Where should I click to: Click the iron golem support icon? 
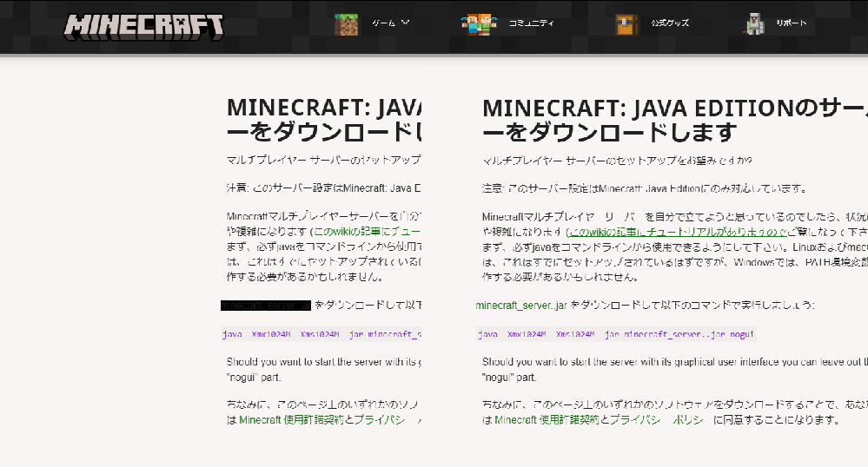(753, 23)
